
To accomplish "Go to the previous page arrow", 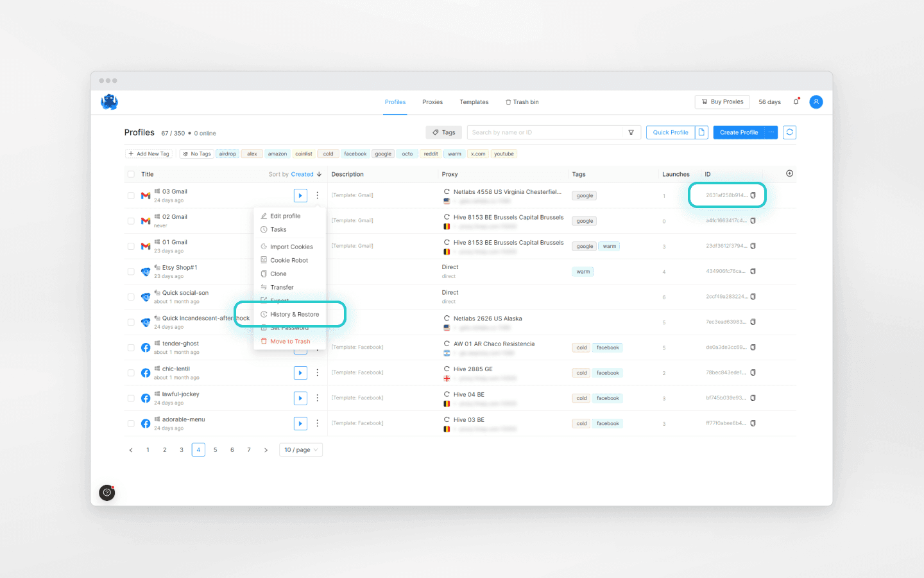I will click(x=131, y=450).
